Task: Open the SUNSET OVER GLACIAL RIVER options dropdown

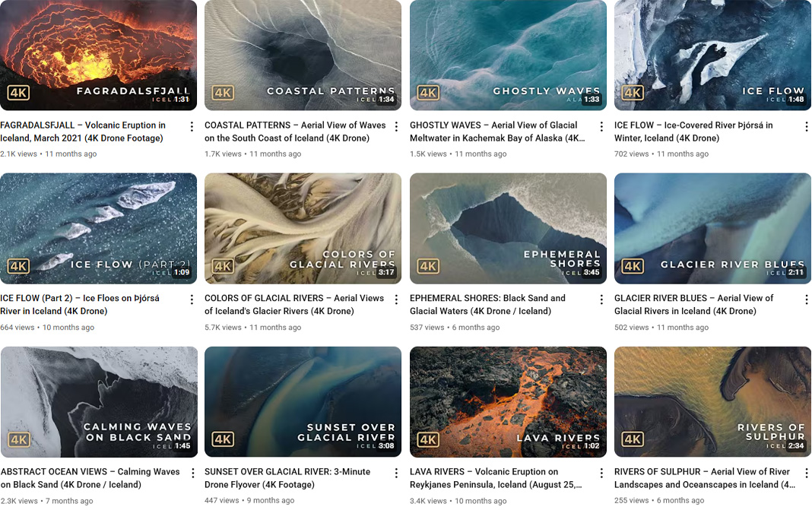Action: tap(396, 473)
